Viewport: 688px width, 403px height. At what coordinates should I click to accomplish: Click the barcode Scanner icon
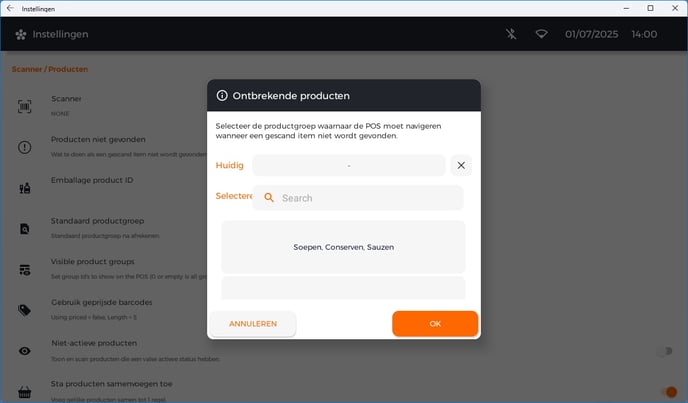pos(25,106)
